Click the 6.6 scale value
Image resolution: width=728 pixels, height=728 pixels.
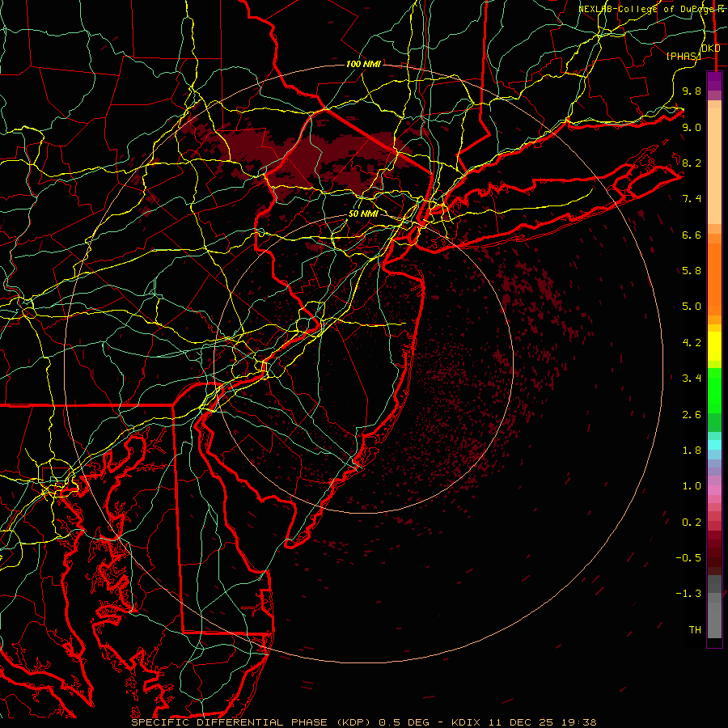pyautogui.click(x=692, y=235)
